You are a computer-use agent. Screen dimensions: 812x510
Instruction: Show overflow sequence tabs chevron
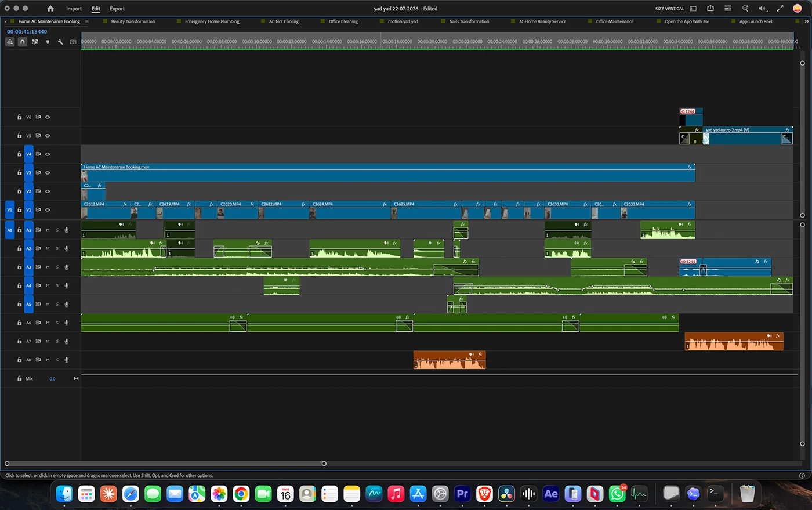(x=806, y=21)
